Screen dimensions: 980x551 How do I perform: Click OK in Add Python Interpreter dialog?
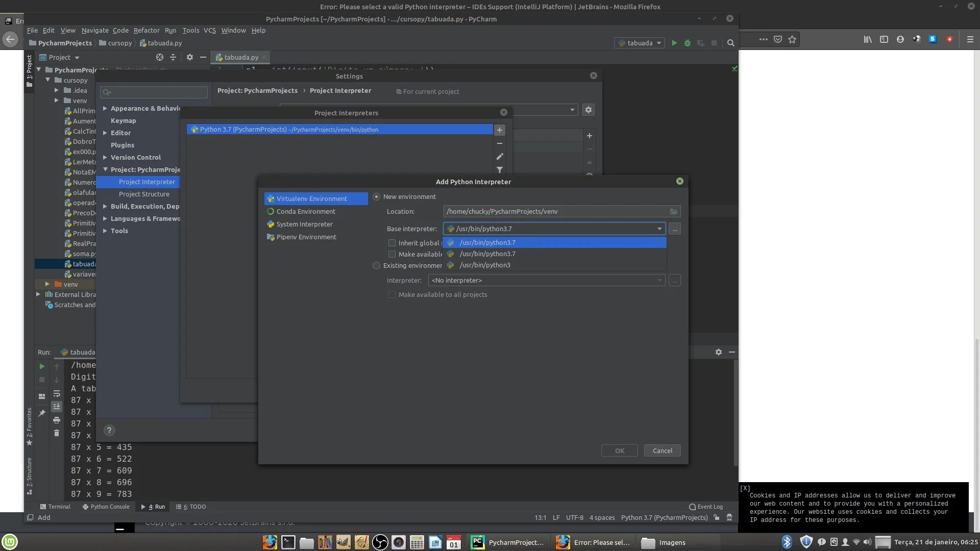tap(619, 451)
